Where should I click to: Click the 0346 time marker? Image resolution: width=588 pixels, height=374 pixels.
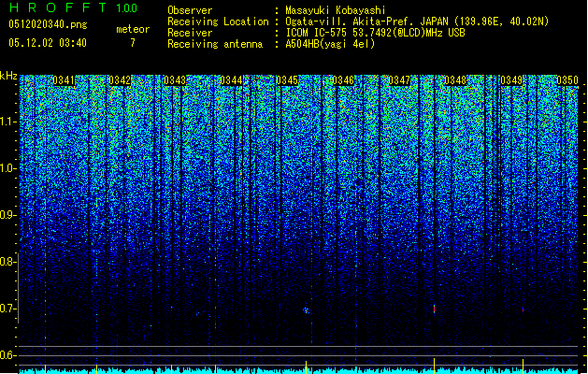pos(343,80)
